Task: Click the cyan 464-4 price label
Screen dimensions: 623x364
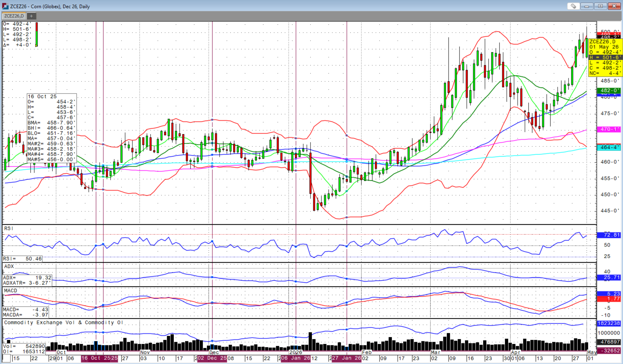Action: coord(609,147)
